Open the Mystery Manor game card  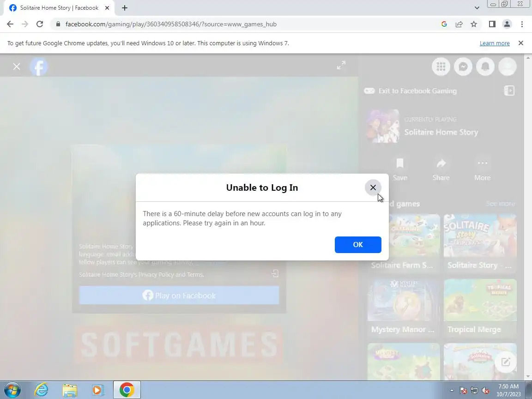click(x=404, y=308)
